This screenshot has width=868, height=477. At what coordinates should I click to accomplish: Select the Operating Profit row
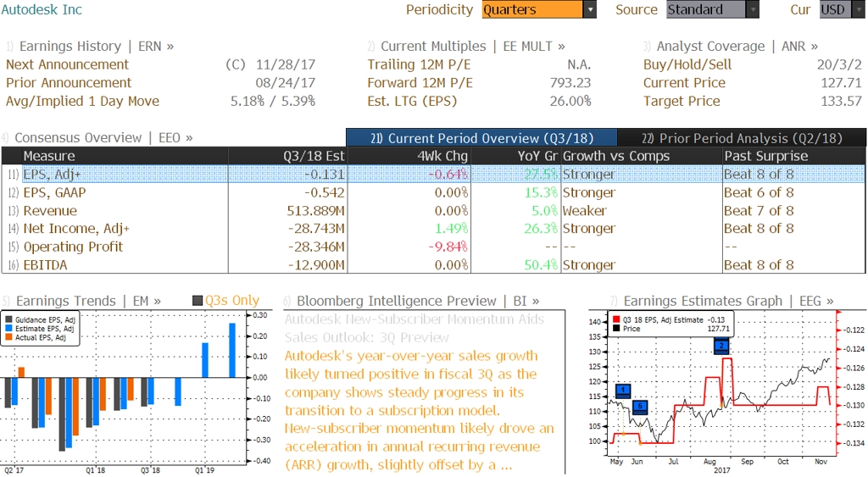click(433, 247)
